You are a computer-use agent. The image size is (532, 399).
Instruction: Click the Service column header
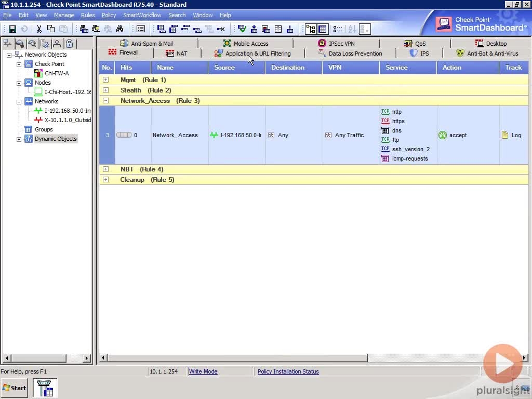pos(408,68)
